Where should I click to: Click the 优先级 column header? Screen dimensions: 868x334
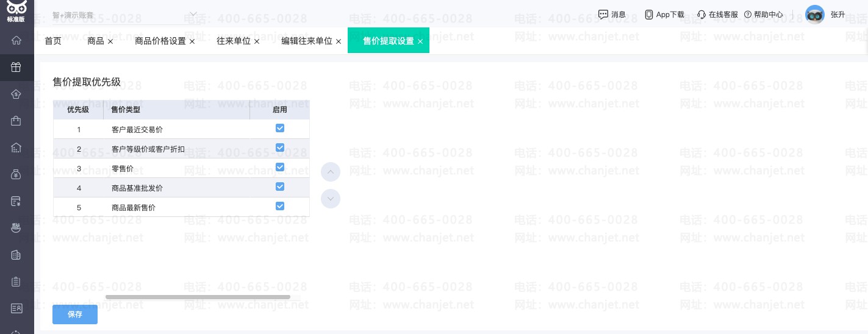pos(78,110)
